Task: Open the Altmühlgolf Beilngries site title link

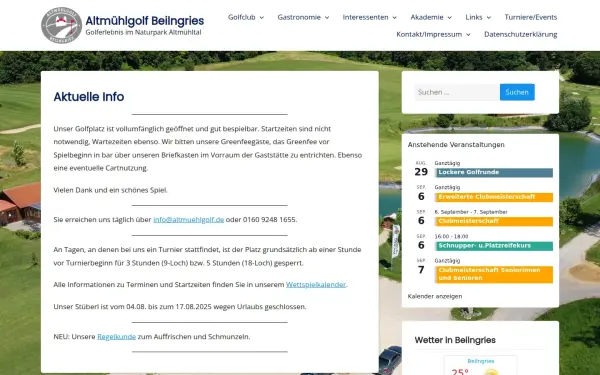Action: click(x=145, y=21)
